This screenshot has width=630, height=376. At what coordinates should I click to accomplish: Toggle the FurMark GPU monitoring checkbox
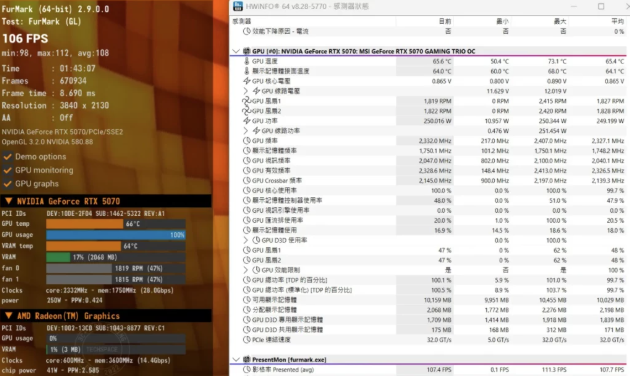pos(7,170)
